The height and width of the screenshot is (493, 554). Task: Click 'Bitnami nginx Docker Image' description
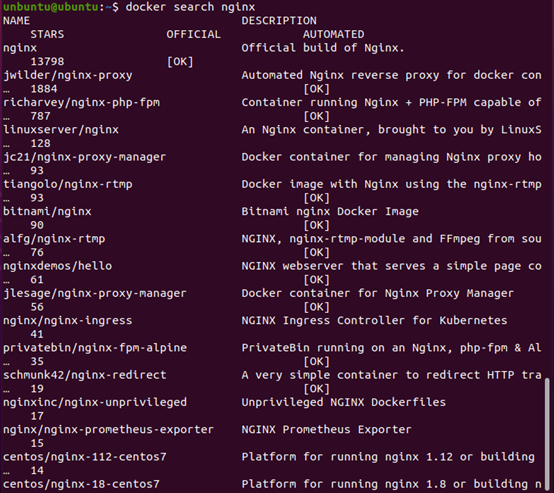(x=330, y=212)
